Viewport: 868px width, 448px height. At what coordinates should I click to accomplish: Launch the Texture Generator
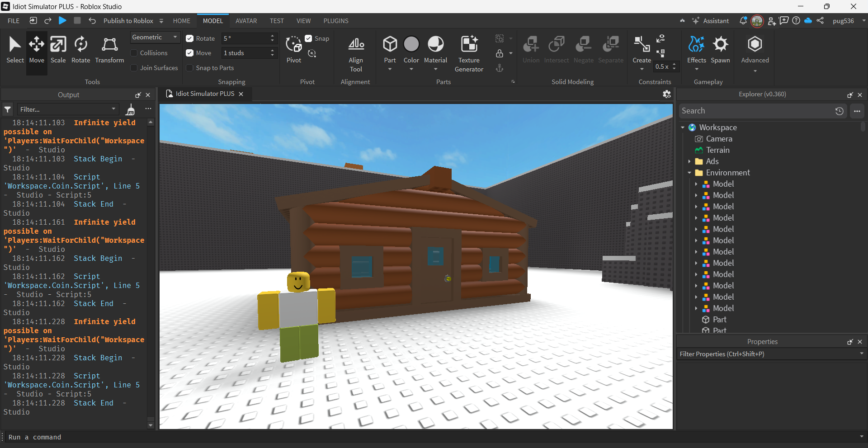pyautogui.click(x=469, y=53)
